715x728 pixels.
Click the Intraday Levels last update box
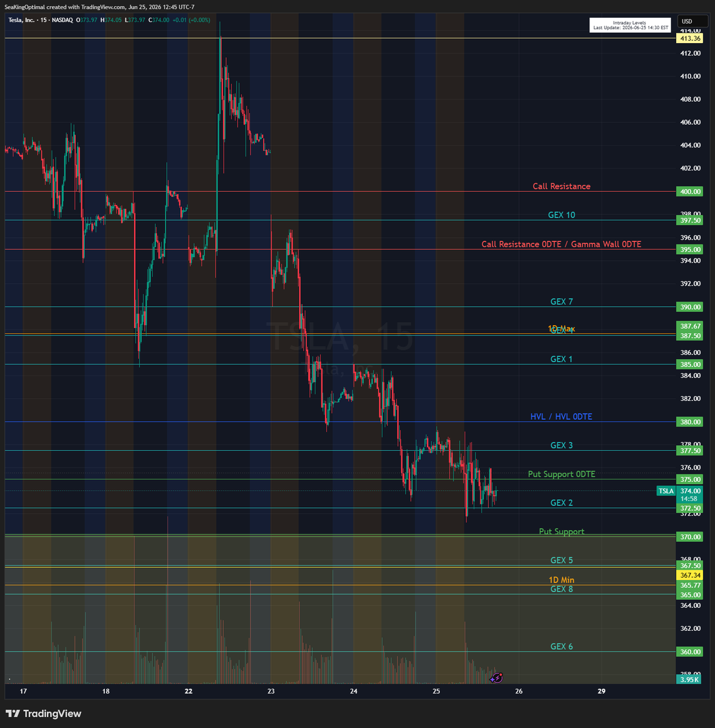(631, 25)
